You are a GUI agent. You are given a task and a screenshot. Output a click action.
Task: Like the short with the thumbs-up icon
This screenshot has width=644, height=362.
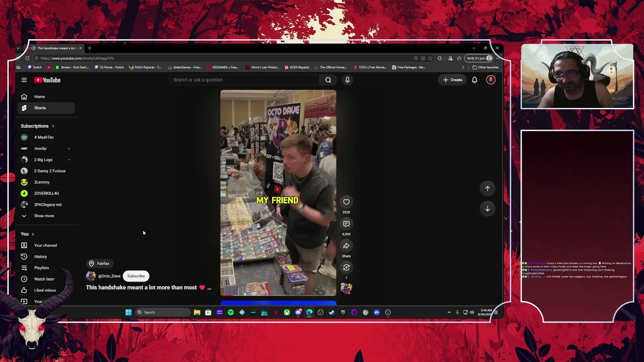346,202
